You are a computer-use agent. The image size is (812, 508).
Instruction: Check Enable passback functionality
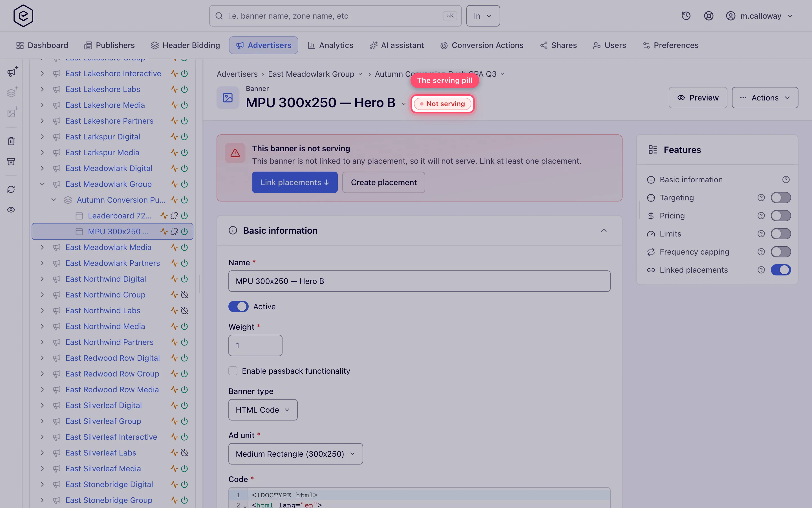233,371
